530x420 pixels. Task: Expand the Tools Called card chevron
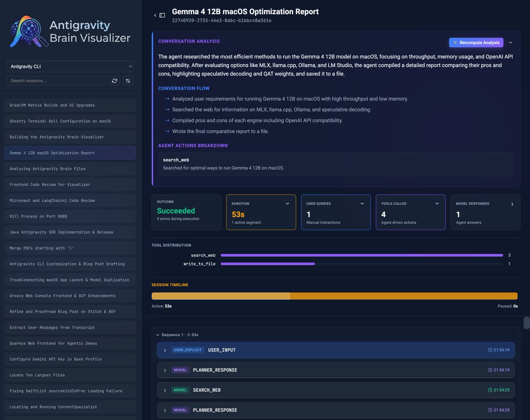(x=437, y=204)
